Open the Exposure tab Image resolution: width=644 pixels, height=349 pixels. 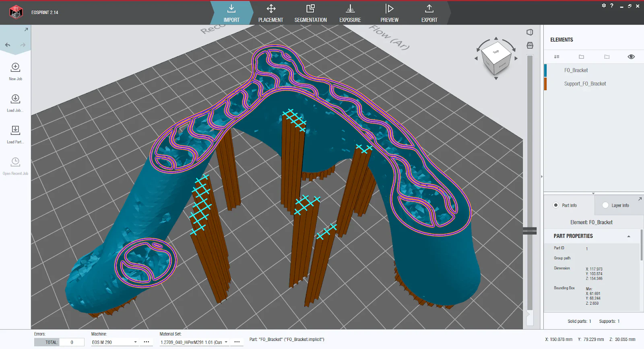[x=350, y=13]
